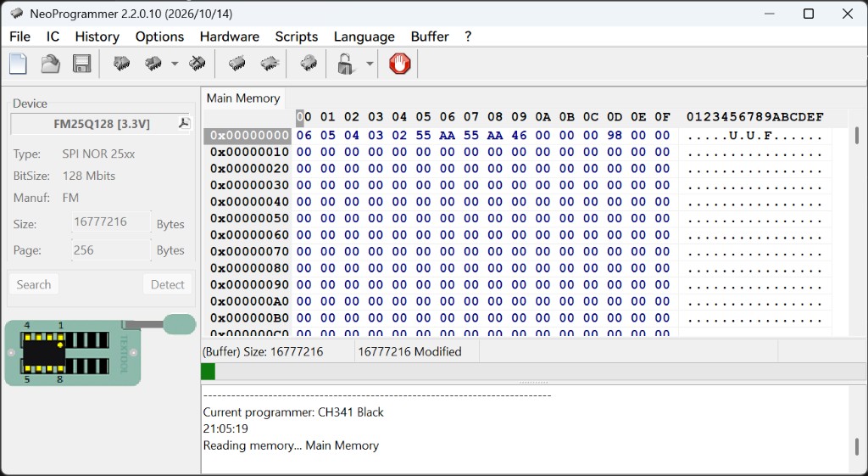868x476 pixels.
Task: Expand the Unprotect padlock dropdown arrow
Action: tap(370, 64)
